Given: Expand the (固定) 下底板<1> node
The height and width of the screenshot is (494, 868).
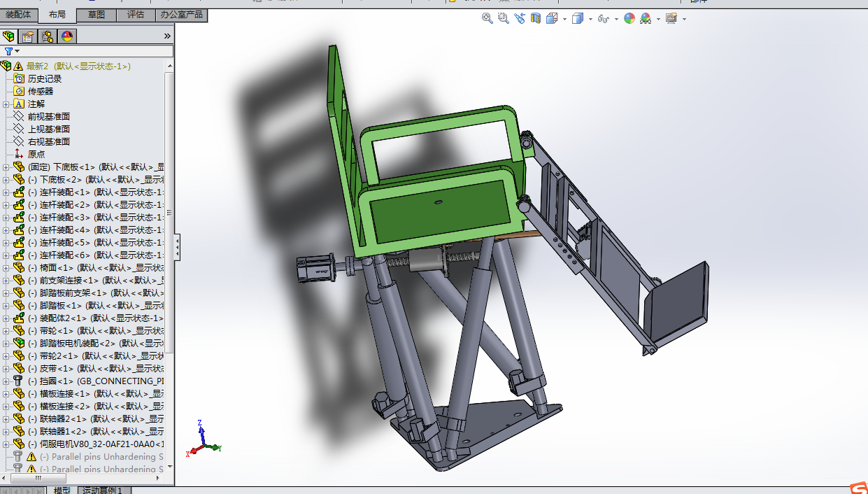Looking at the screenshot, I should pos(6,167).
